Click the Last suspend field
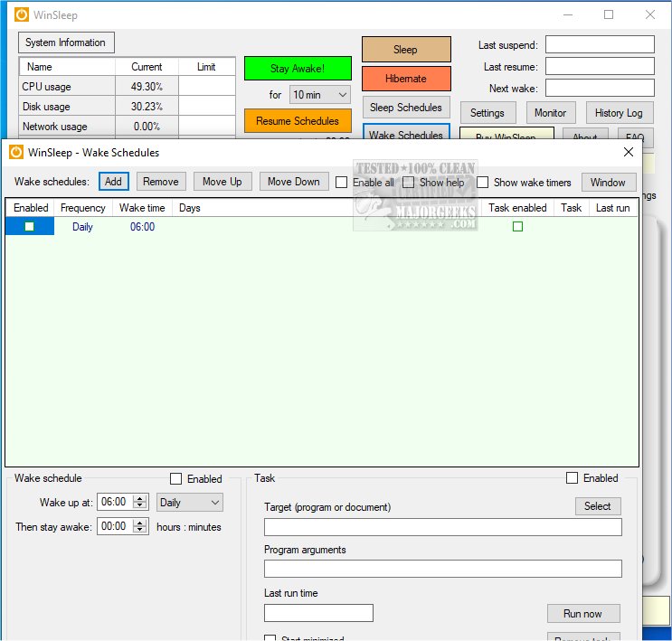 point(600,44)
